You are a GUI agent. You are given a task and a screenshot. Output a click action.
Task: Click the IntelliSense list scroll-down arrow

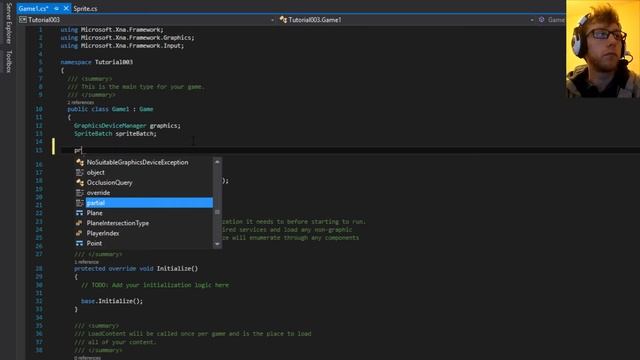pyautogui.click(x=217, y=244)
